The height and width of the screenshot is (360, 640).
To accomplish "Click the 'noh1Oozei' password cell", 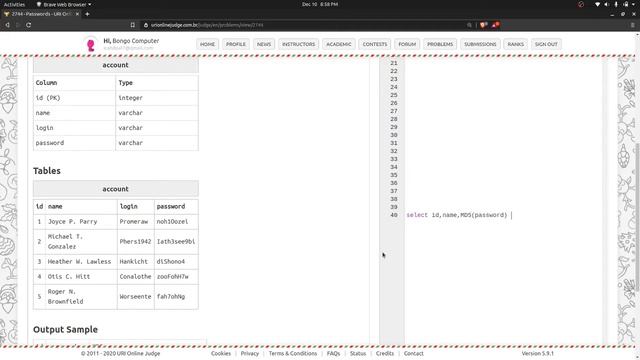I will 176,222.
